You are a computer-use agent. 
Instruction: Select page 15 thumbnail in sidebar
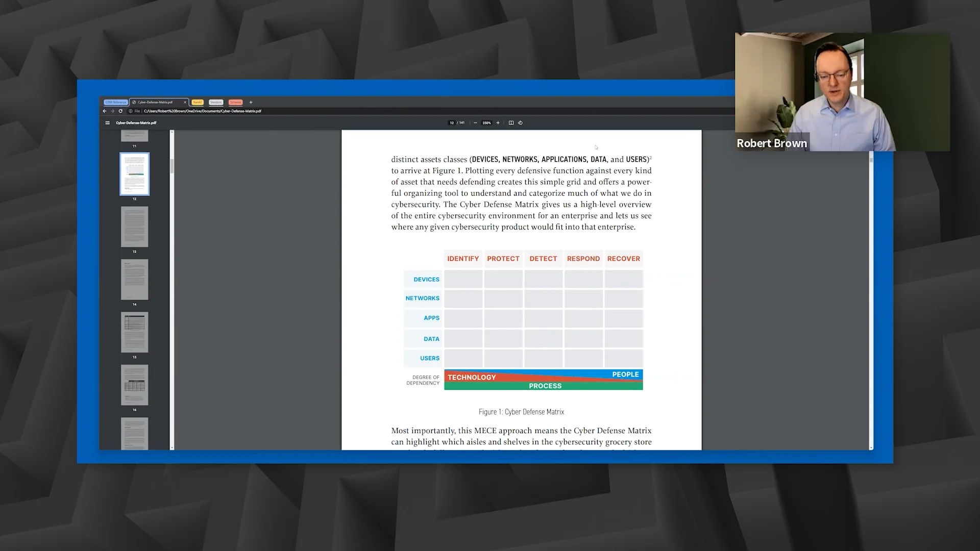tap(134, 332)
